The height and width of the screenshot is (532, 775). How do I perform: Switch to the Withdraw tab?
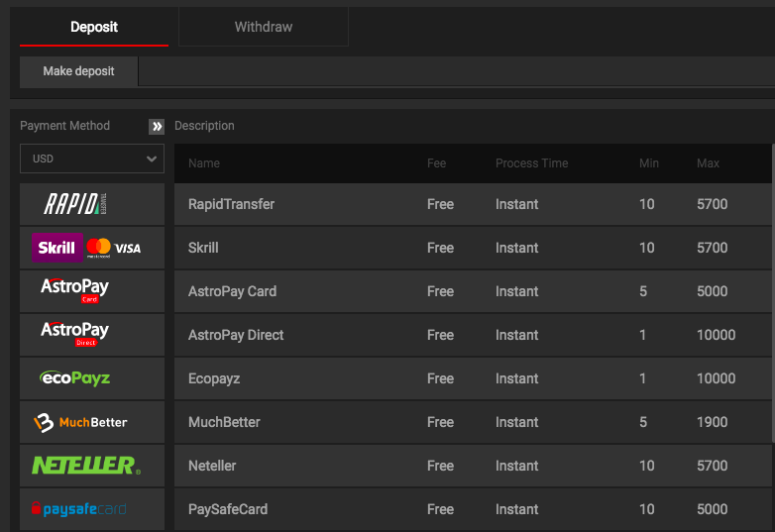coord(264,27)
